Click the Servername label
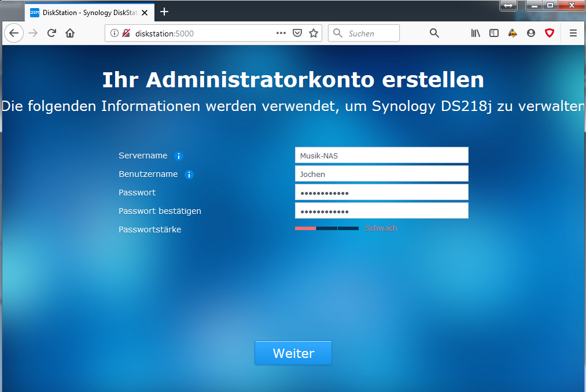586x392 pixels. point(143,156)
